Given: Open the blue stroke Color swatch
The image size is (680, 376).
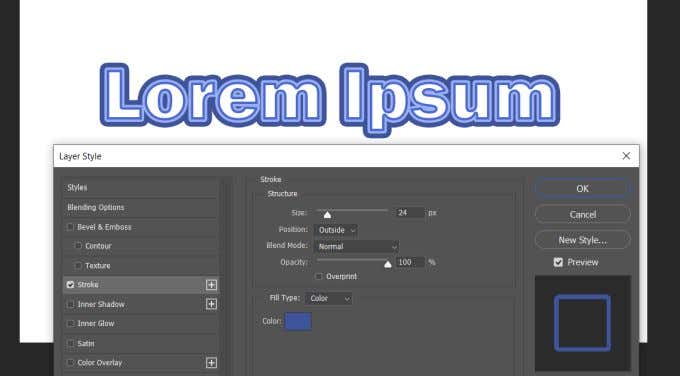Looking at the screenshot, I should [298, 321].
